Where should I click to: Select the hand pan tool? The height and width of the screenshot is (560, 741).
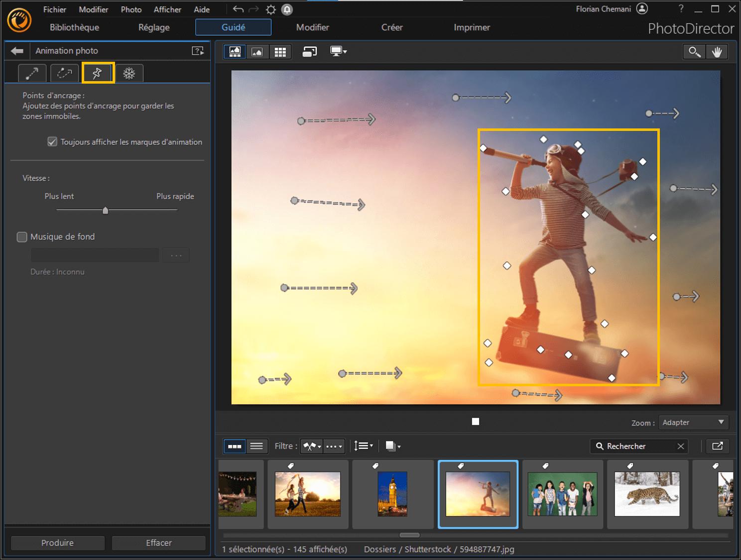[718, 51]
